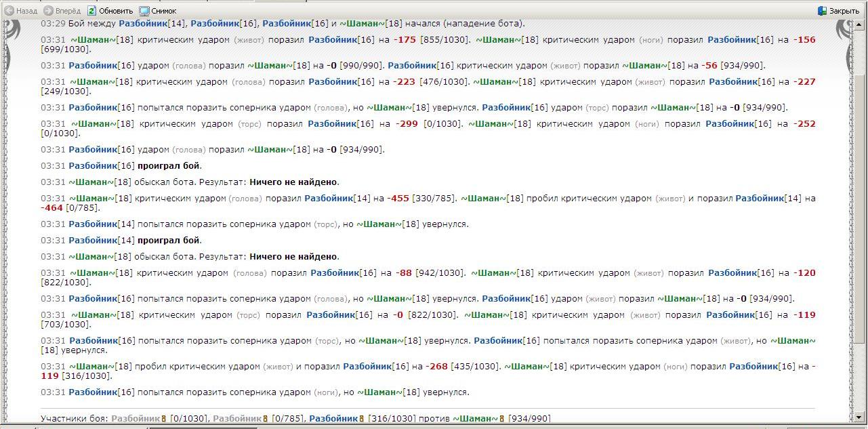Click the back arrow icon beside Назад

point(9,11)
